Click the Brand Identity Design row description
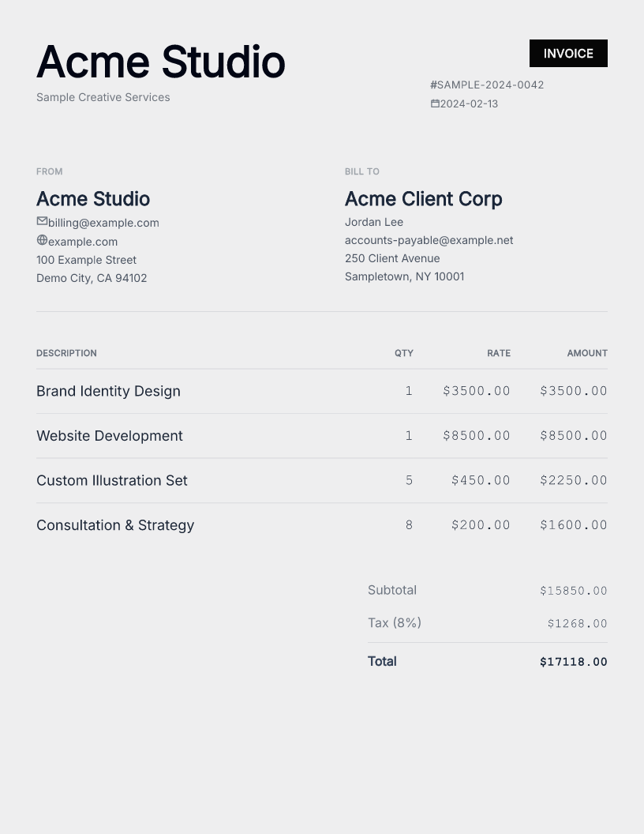This screenshot has width=644, height=834. click(108, 391)
